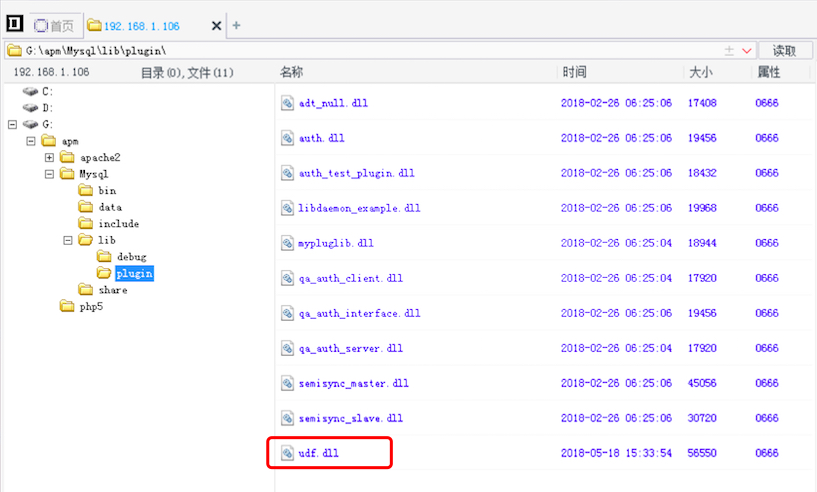Click the 读取 button
The width and height of the screenshot is (817, 492).
click(x=785, y=51)
